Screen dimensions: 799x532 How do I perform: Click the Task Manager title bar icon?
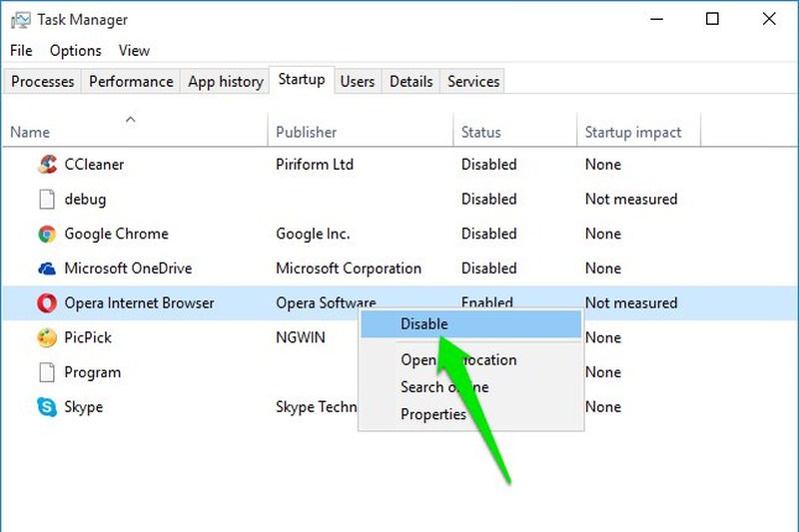[x=20, y=20]
